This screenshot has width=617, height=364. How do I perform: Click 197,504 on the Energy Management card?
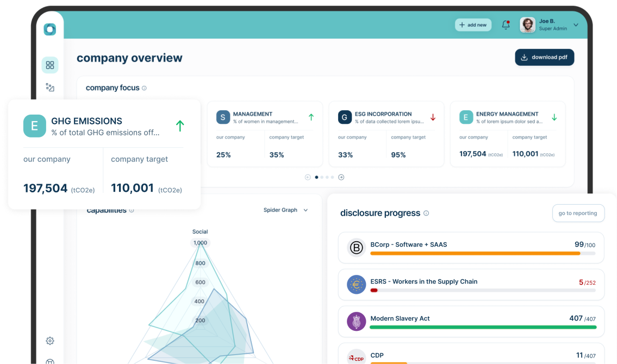[472, 154]
